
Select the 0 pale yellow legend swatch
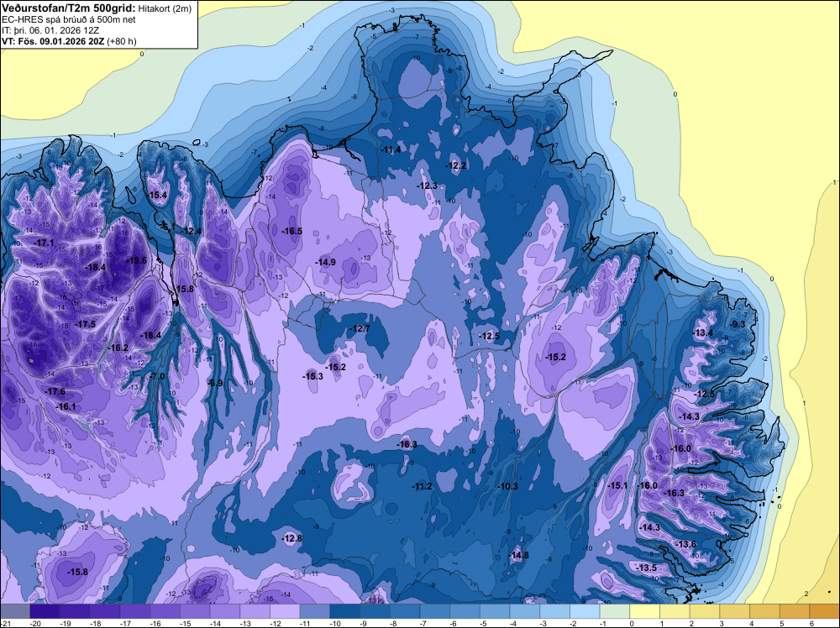645,611
